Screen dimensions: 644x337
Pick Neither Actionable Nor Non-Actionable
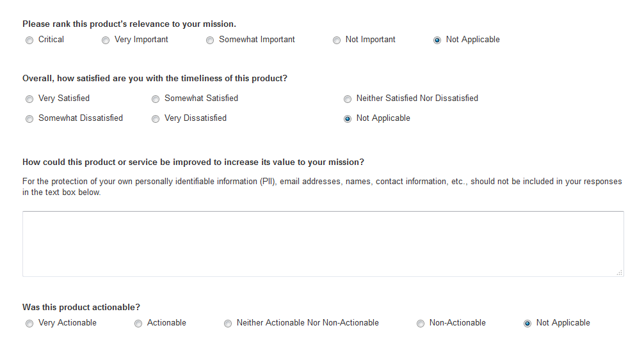click(228, 324)
